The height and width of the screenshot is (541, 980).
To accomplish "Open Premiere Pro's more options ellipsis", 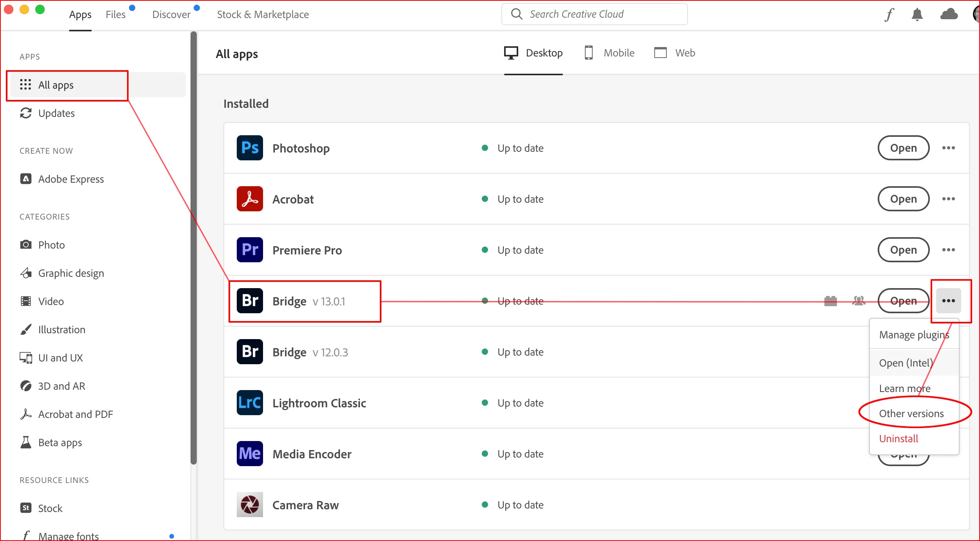I will coord(948,250).
